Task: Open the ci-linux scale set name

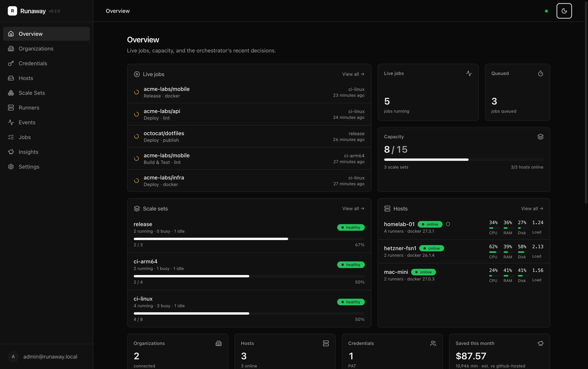Action: (143, 299)
